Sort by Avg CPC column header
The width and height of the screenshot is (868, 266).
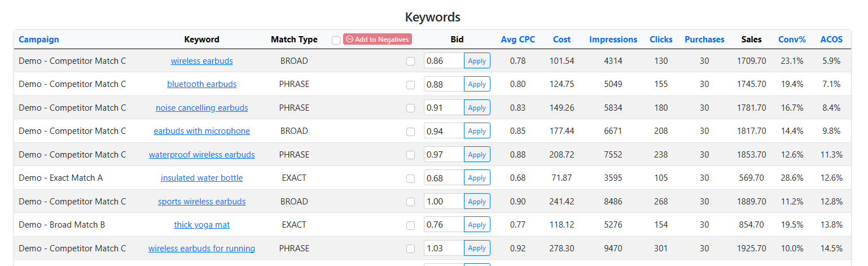coord(518,40)
